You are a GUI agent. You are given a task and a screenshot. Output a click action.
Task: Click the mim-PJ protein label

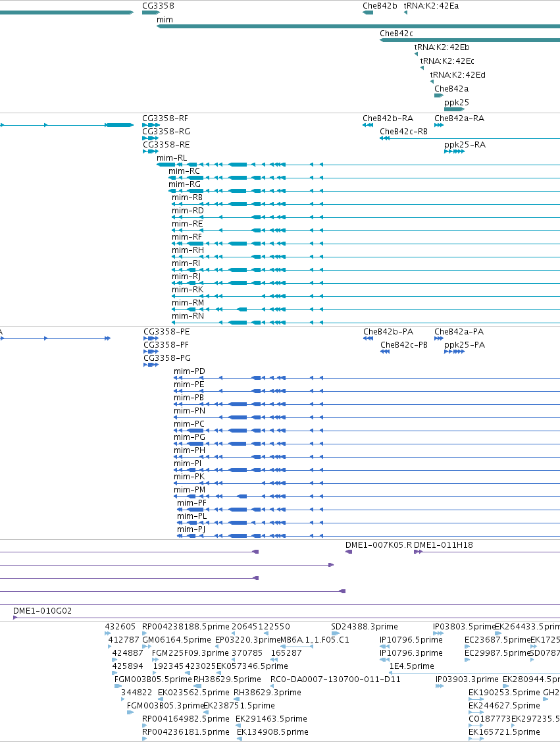tap(191, 529)
